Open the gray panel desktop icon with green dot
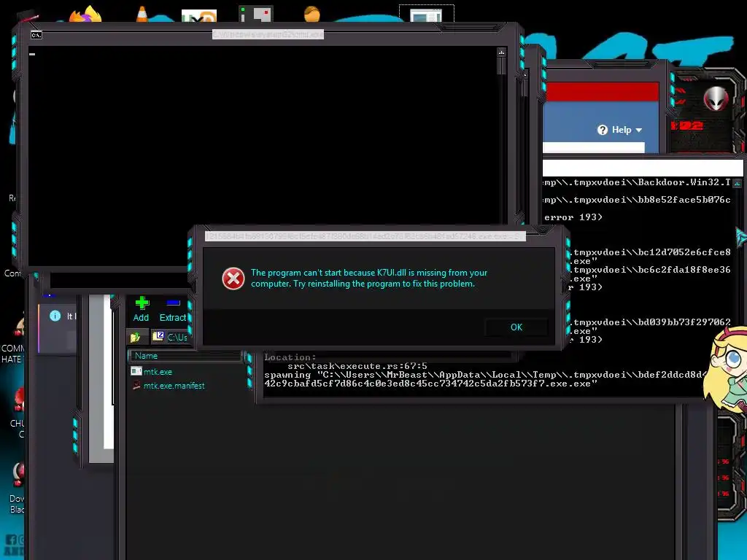The height and width of the screenshot is (560, 747). click(x=256, y=14)
